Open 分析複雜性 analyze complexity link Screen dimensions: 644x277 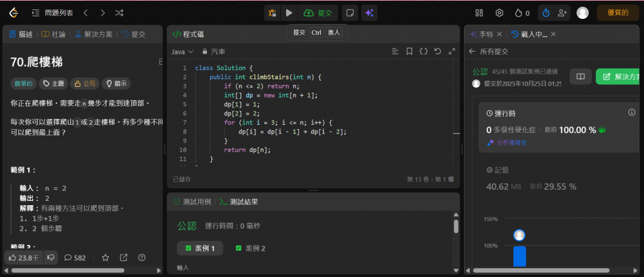(507, 143)
